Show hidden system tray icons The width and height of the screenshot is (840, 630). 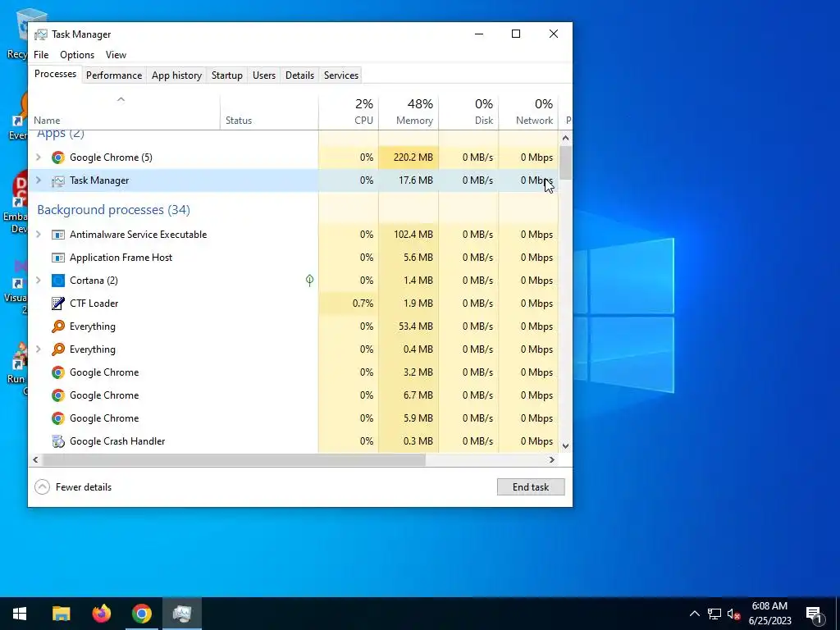694,614
